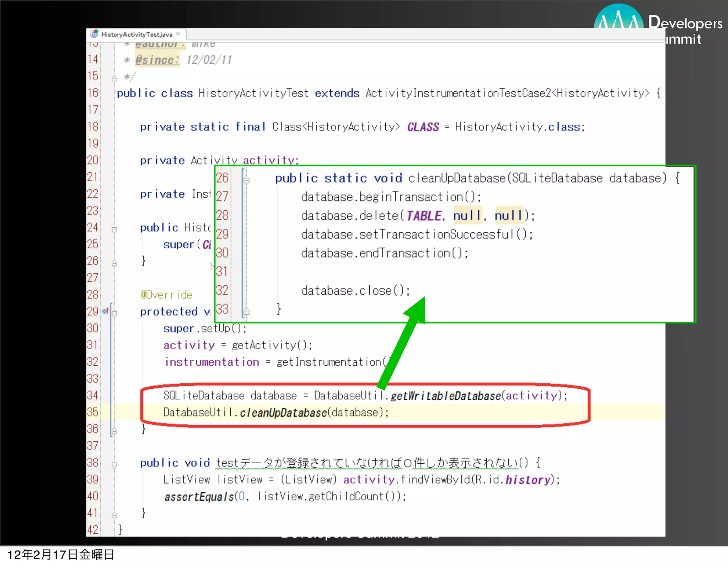Click the TABLE constant in database.delete
This screenshot has width=728, height=566.
pyautogui.click(x=424, y=216)
